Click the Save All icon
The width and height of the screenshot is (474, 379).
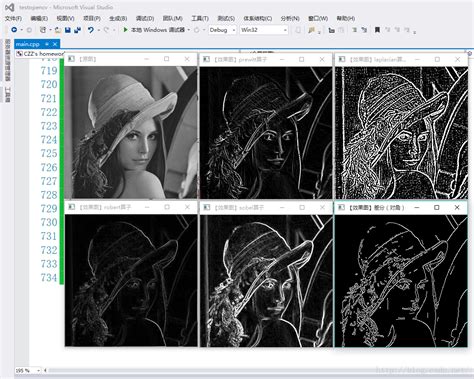tap(78, 30)
